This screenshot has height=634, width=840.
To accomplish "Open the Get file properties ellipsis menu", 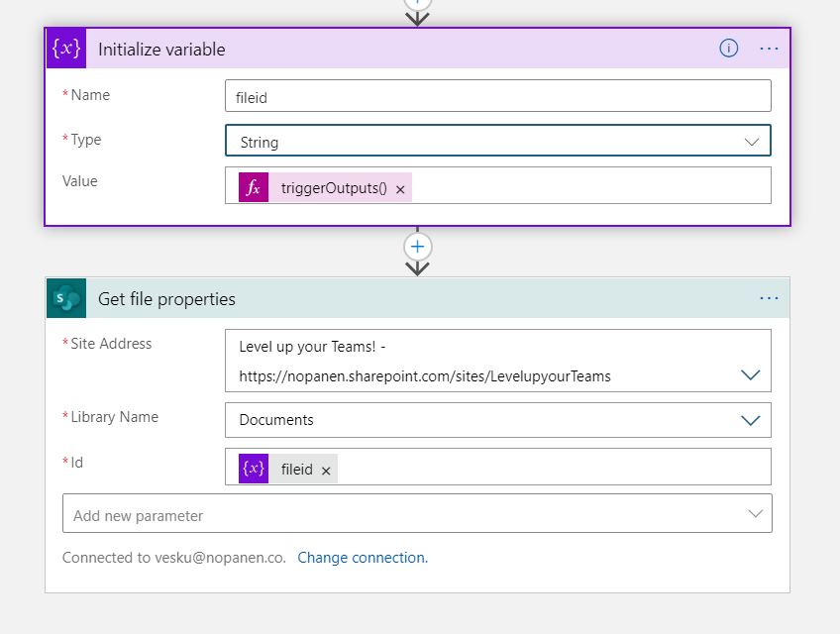I will [x=769, y=298].
